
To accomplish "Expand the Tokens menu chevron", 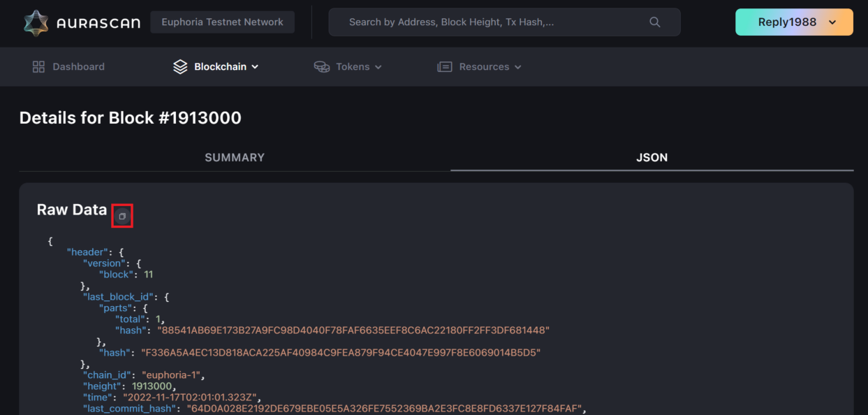I will [x=378, y=67].
